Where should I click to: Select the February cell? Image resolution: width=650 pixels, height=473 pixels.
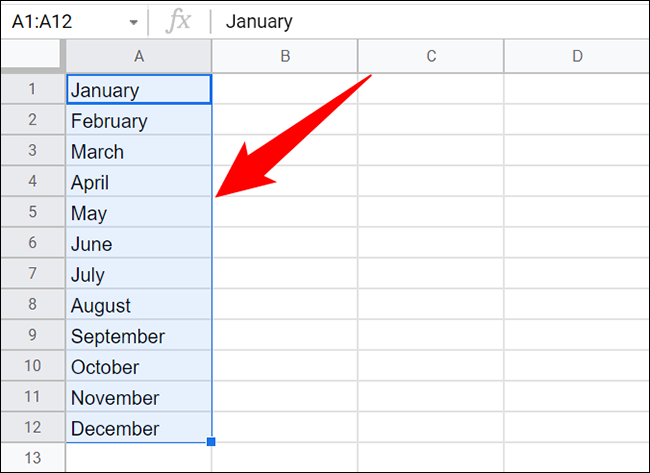point(139,121)
